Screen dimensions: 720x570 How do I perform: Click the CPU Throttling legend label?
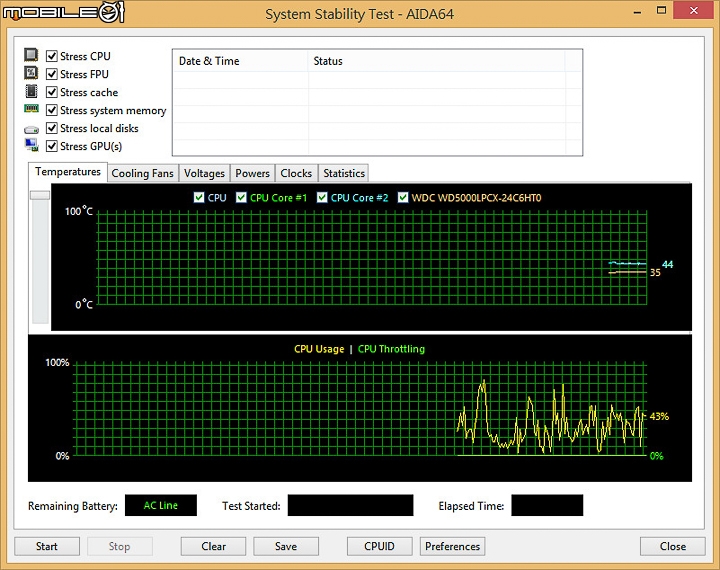[x=391, y=349]
